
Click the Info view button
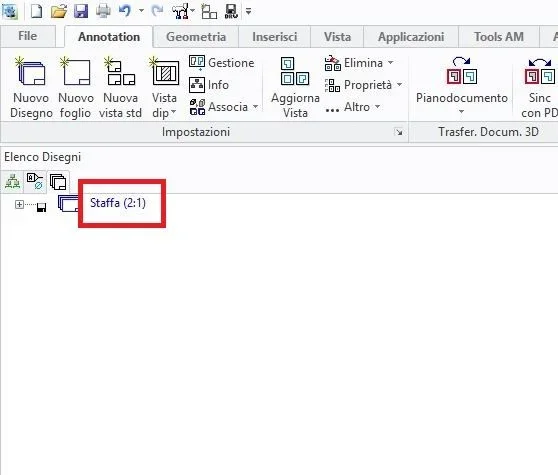[209, 85]
